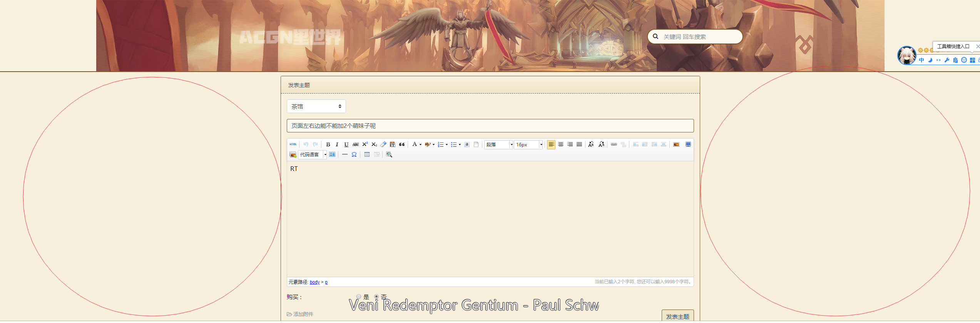Toggle align center

point(561,144)
